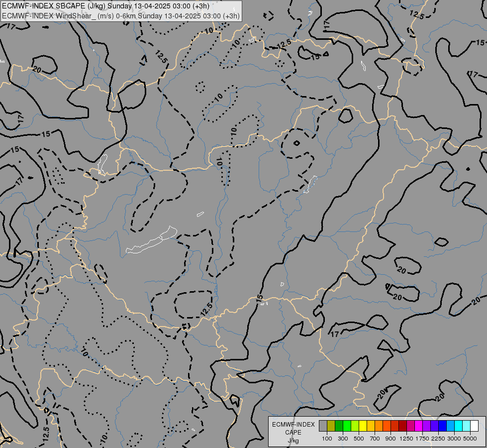Select the pale cyan legend swatch

click(x=467, y=426)
